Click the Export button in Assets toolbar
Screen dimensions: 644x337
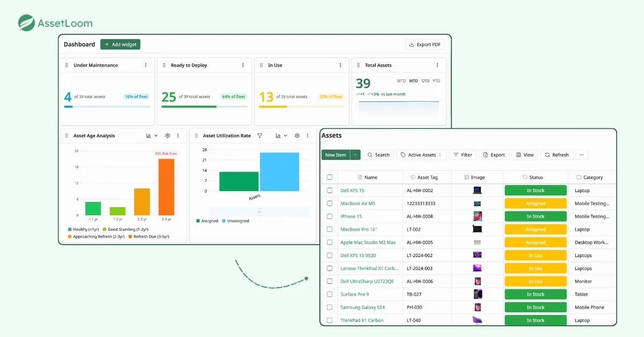[x=494, y=155]
